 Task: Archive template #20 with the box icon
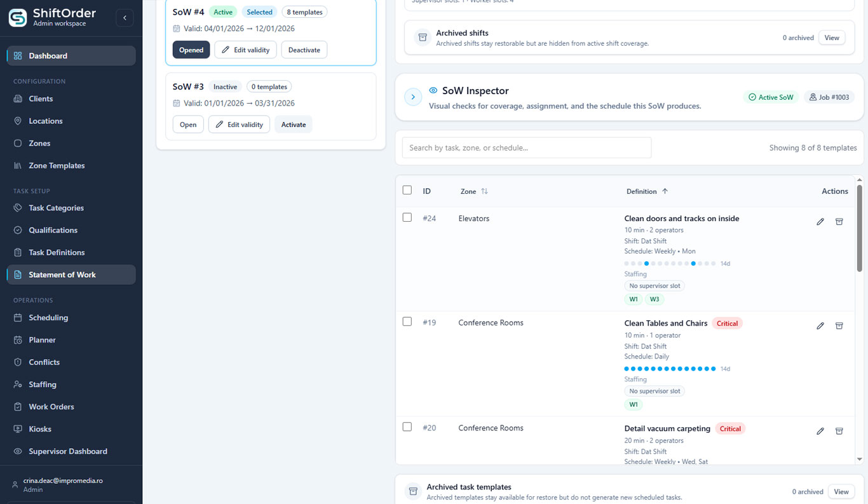click(839, 432)
